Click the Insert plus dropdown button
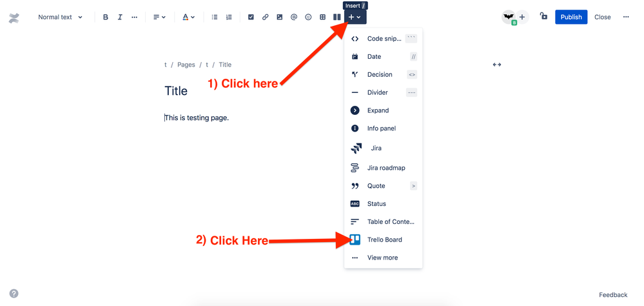Image resolution: width=644 pixels, height=306 pixels. click(355, 17)
